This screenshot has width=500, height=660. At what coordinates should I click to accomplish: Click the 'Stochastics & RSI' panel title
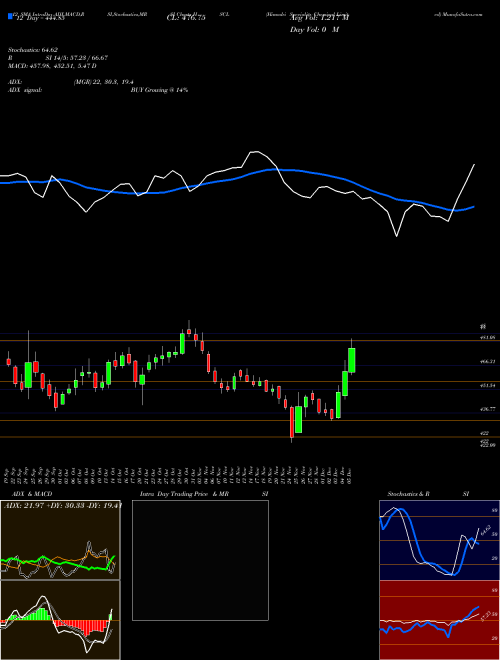(x=428, y=494)
